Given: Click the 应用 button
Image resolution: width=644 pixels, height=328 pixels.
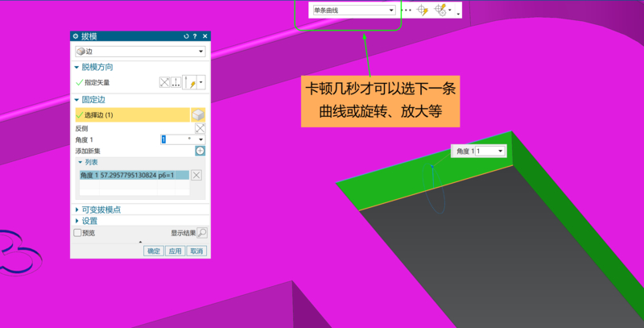Looking at the screenshot, I should pyautogui.click(x=175, y=251).
